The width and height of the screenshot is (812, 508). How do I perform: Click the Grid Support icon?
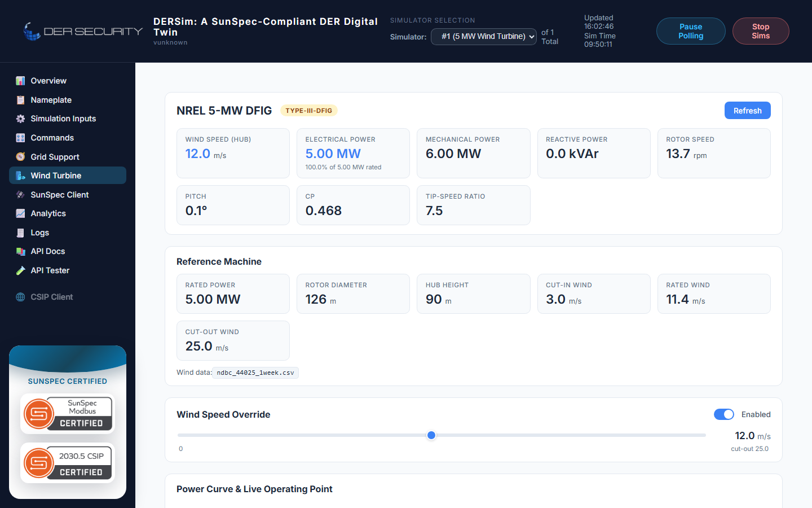pos(20,156)
